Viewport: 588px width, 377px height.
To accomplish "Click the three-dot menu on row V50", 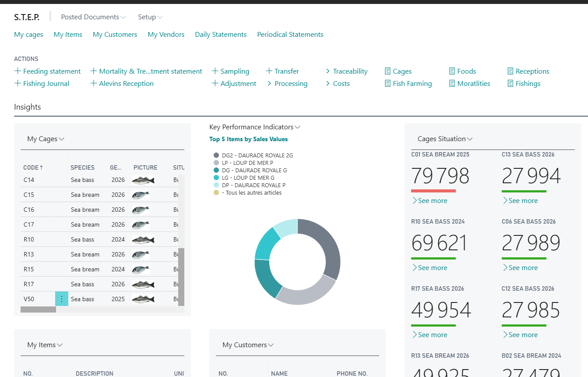I will (62, 299).
